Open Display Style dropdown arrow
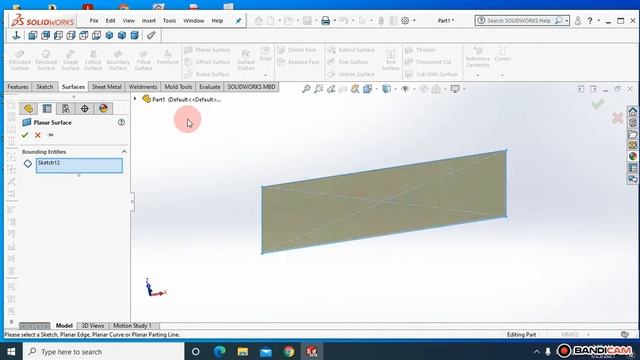This screenshot has height=360, width=640. [395, 89]
